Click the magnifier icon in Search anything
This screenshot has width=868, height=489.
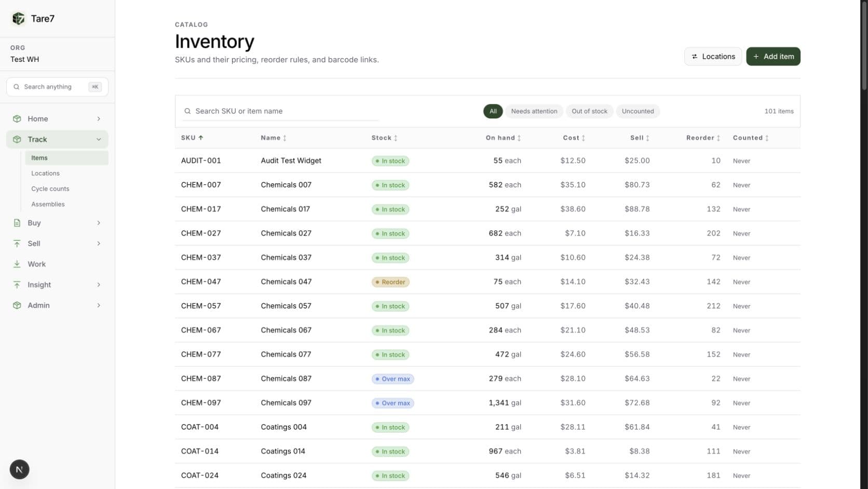tap(17, 87)
